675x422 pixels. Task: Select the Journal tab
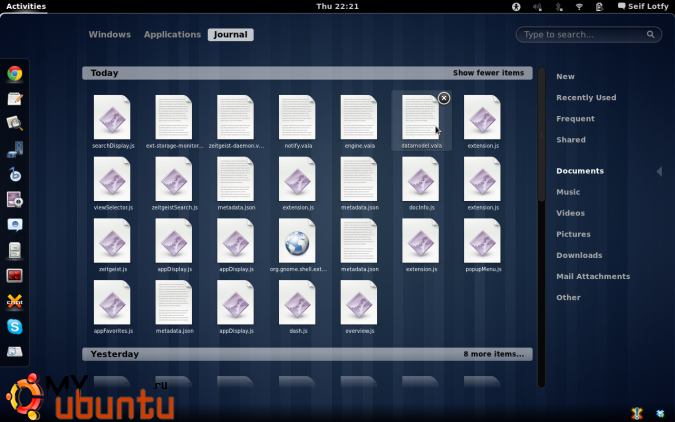(x=230, y=34)
